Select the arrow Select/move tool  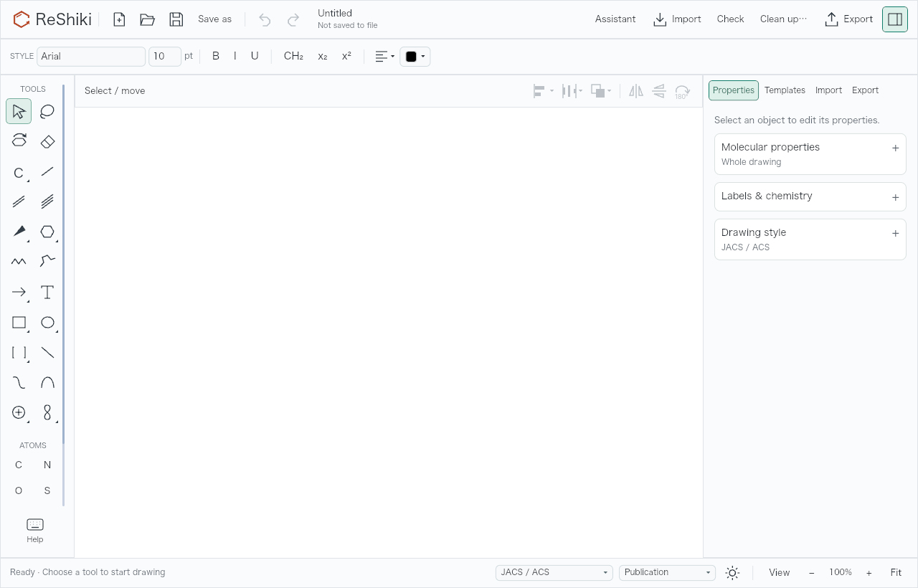click(19, 111)
